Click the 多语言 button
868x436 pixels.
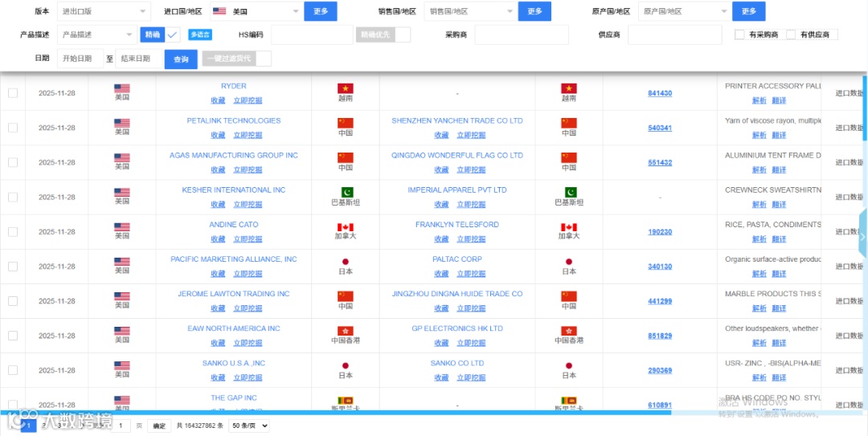point(200,35)
